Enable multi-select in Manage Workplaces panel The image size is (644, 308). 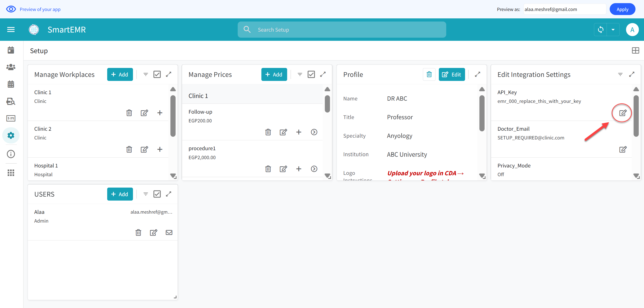click(x=157, y=74)
